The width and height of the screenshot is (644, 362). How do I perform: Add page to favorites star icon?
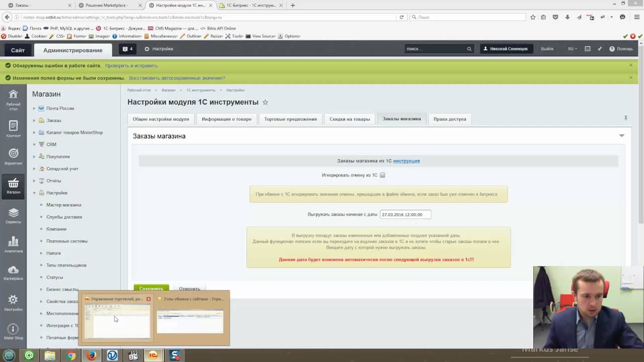pyautogui.click(x=265, y=102)
